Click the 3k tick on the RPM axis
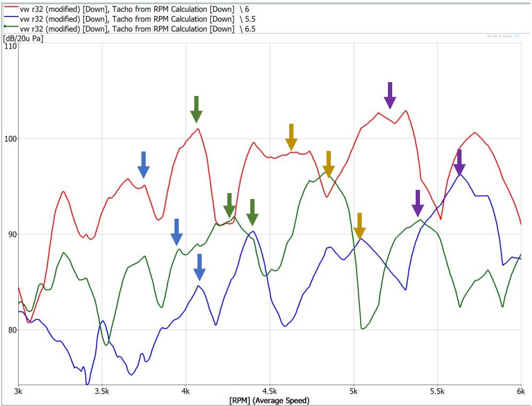The width and height of the screenshot is (532, 406). (18, 391)
